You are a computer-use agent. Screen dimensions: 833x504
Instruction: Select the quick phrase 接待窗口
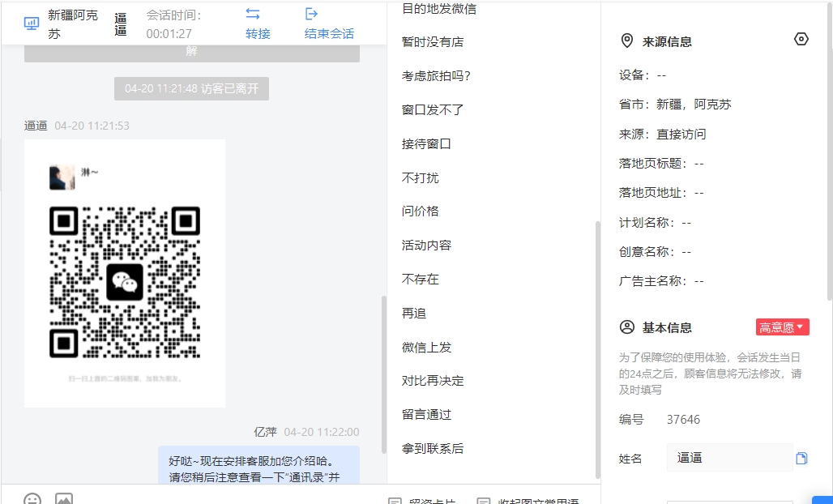[x=426, y=144]
